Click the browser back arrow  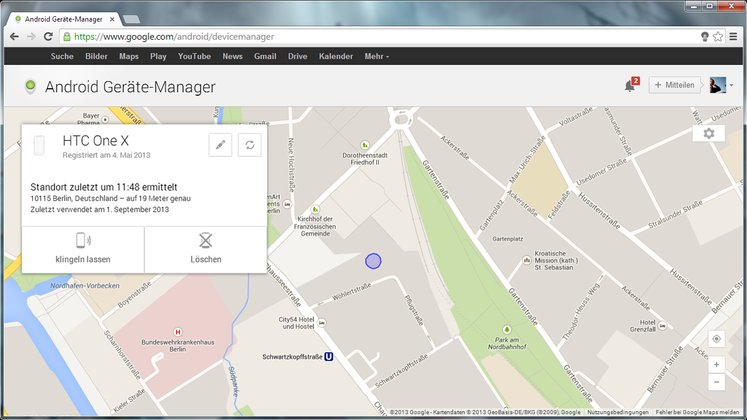click(14, 37)
